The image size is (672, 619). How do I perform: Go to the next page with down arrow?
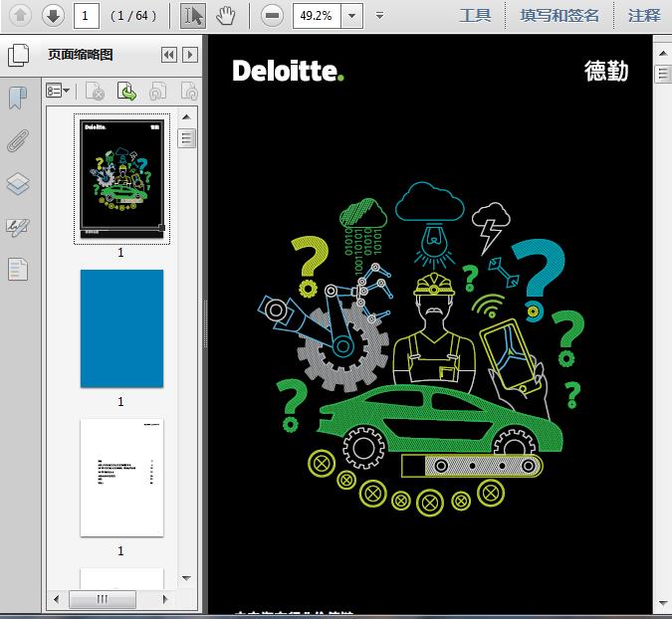[53, 15]
